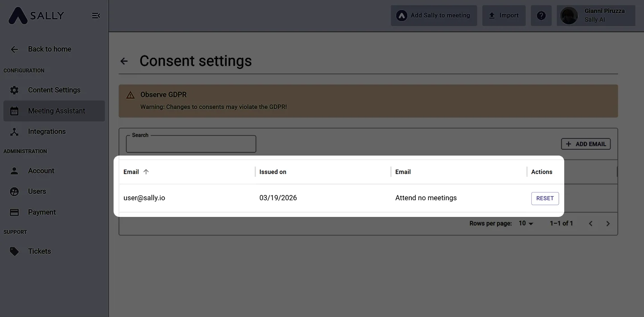Open the help question mark icon
The image size is (644, 317).
pos(541,16)
